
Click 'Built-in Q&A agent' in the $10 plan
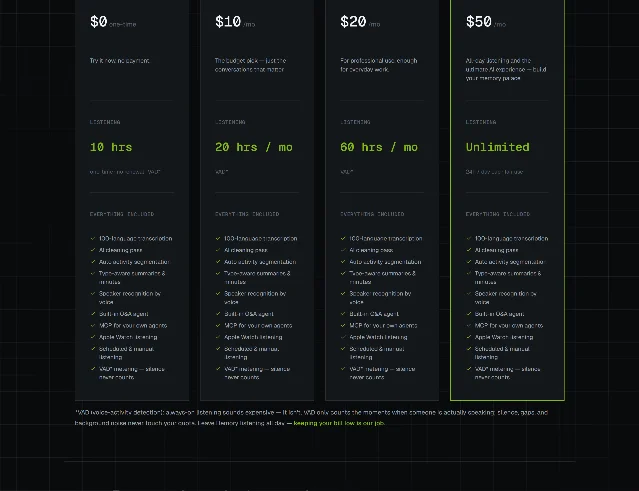pyautogui.click(x=249, y=314)
